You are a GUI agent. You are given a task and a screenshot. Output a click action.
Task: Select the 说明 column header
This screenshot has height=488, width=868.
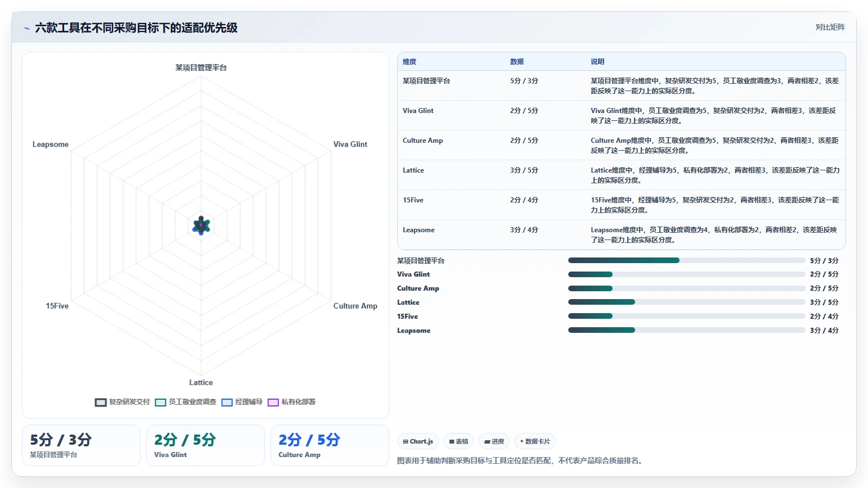[x=597, y=62]
